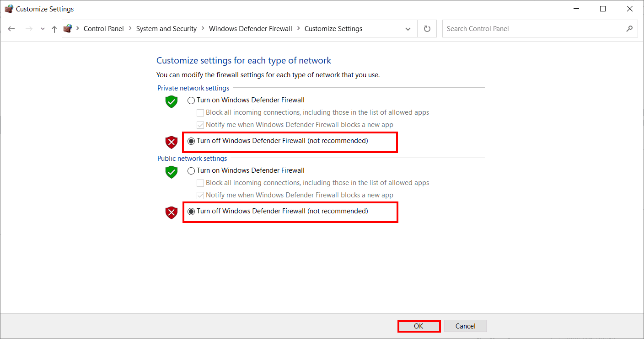Expand chevron after System and Security breadcrumb

[x=203, y=28]
